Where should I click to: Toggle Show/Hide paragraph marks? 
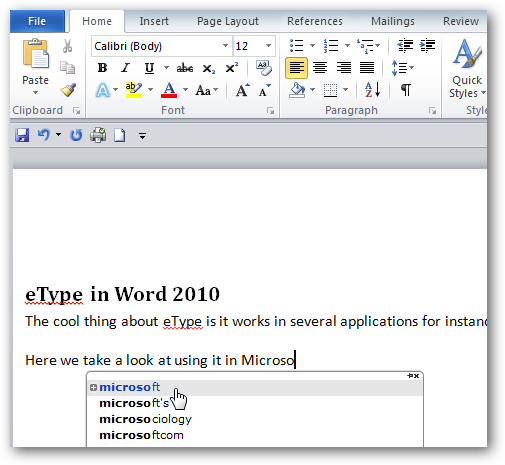point(406,90)
